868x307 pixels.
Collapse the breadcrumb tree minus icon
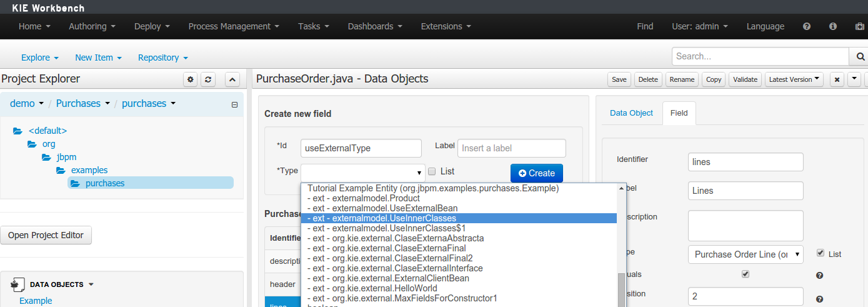234,105
